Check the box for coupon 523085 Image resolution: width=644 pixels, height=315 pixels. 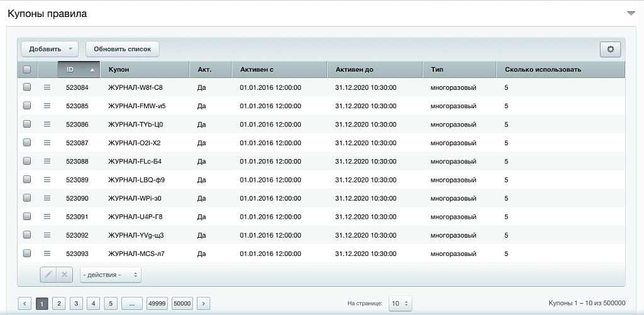click(x=27, y=106)
